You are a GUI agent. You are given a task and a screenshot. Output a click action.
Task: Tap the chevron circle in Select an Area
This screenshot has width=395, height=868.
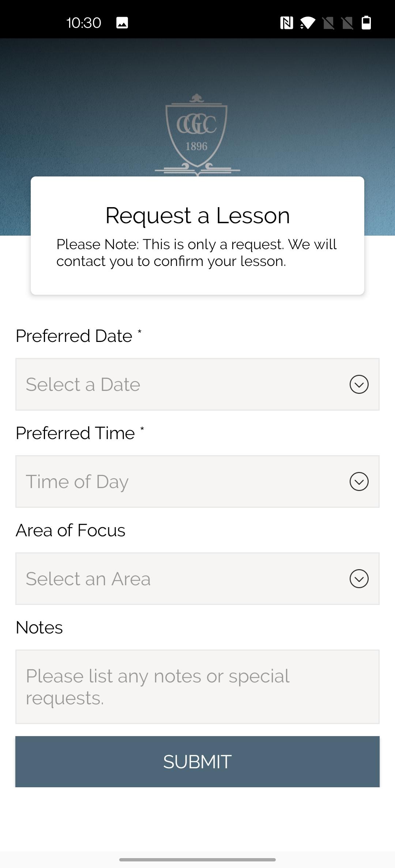pos(359,579)
